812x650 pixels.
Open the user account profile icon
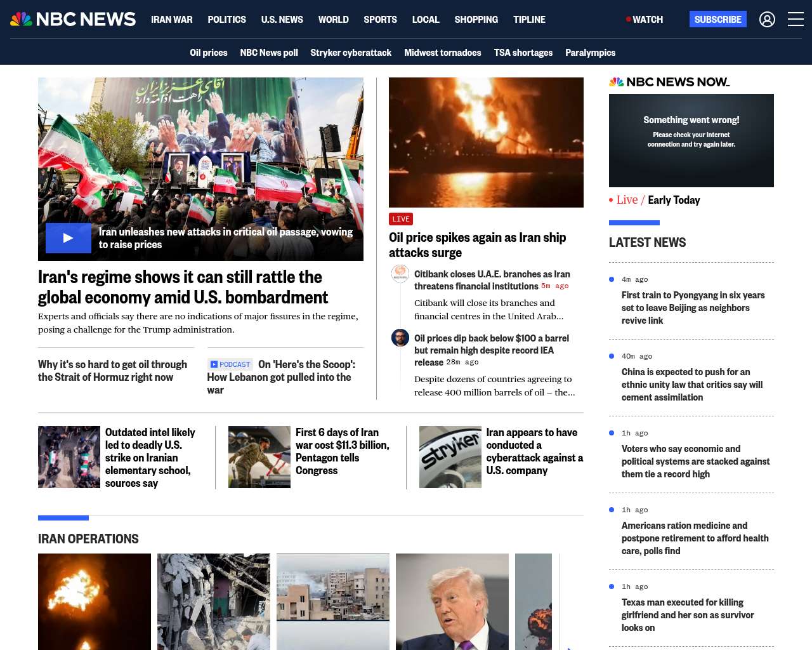(767, 20)
